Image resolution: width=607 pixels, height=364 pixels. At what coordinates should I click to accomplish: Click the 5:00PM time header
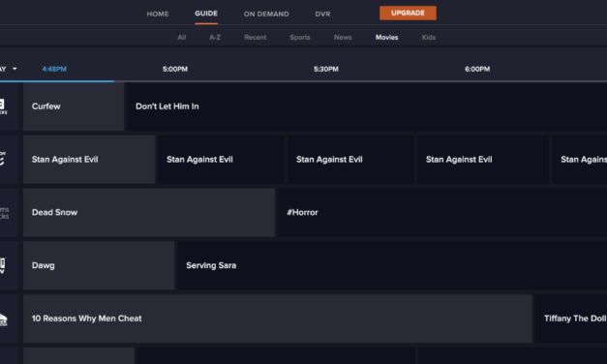175,69
